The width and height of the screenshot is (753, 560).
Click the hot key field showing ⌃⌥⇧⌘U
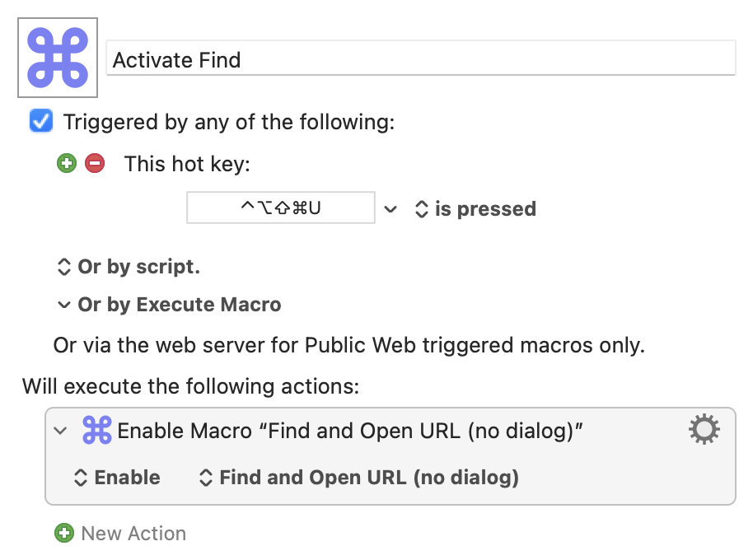[x=281, y=208]
